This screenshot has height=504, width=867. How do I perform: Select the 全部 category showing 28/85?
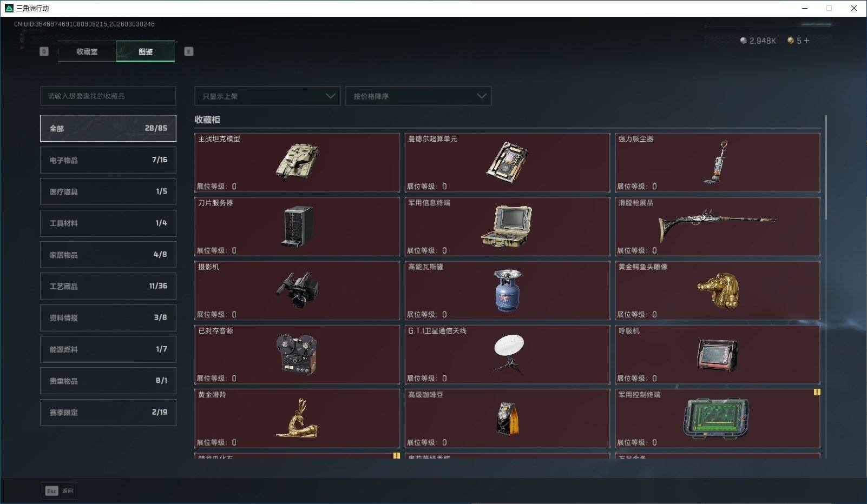(108, 128)
